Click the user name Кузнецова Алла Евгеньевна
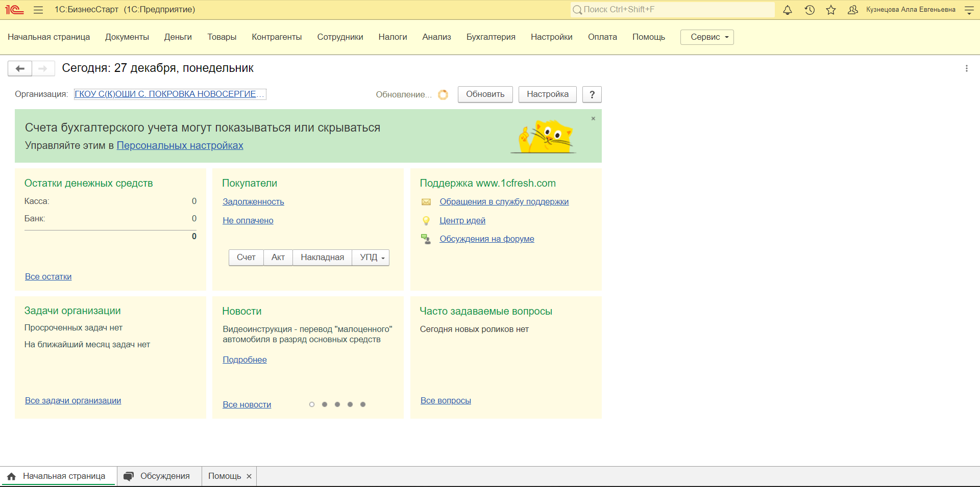Image resolution: width=980 pixels, height=487 pixels. point(911,10)
